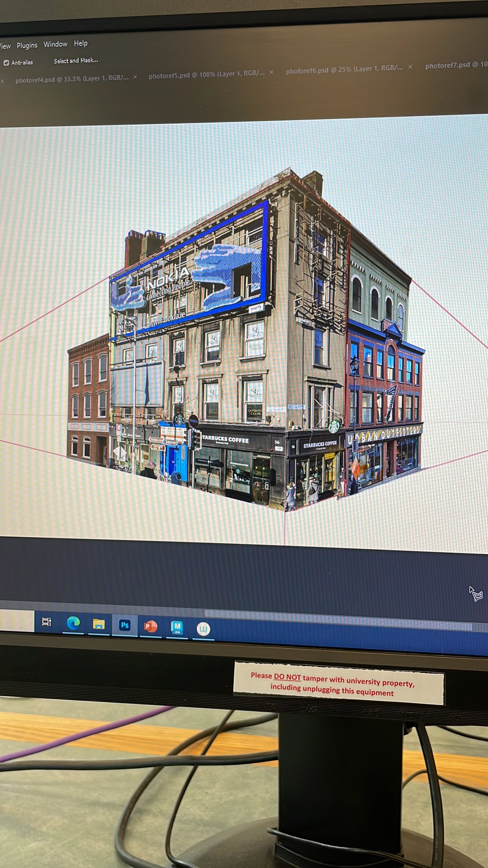488x868 pixels.
Task: Switch to the photoref6.psd document tab
Action: (344, 70)
